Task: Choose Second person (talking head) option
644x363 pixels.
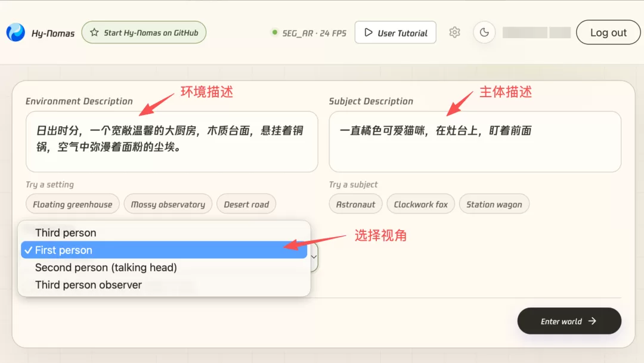Action: click(x=164, y=267)
